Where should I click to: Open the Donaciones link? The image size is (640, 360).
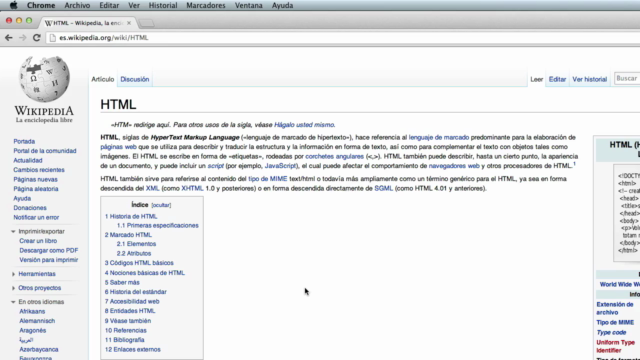click(x=30, y=208)
